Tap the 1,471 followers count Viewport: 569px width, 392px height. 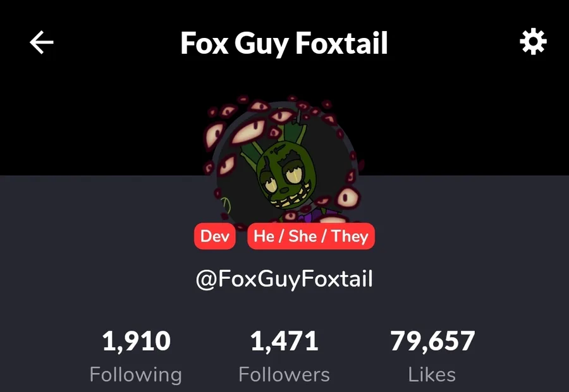pos(284,341)
